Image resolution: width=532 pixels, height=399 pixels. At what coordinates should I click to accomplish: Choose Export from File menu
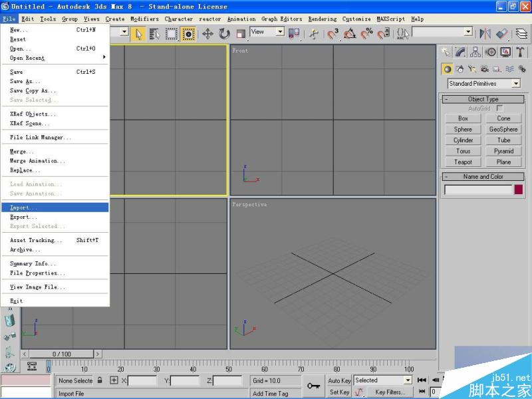coord(55,217)
